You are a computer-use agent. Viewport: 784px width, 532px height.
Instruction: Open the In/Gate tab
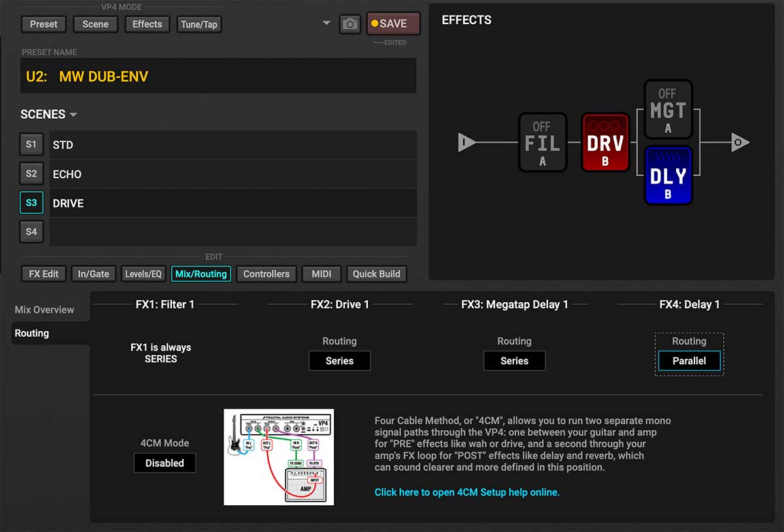tap(93, 274)
